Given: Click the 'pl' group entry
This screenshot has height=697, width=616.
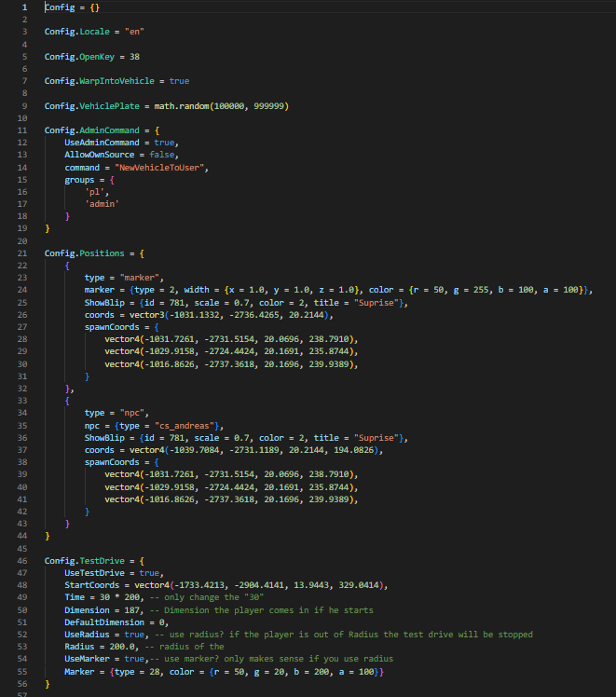Looking at the screenshot, I should pos(93,192).
